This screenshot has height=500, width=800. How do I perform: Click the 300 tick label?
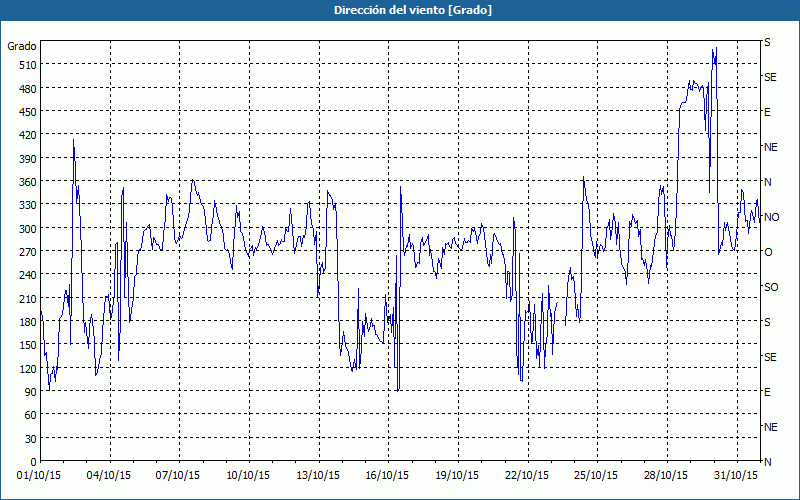(x=28, y=228)
